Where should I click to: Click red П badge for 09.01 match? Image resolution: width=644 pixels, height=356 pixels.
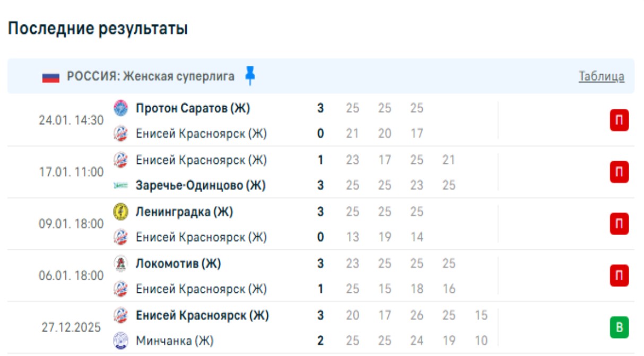[x=619, y=224]
